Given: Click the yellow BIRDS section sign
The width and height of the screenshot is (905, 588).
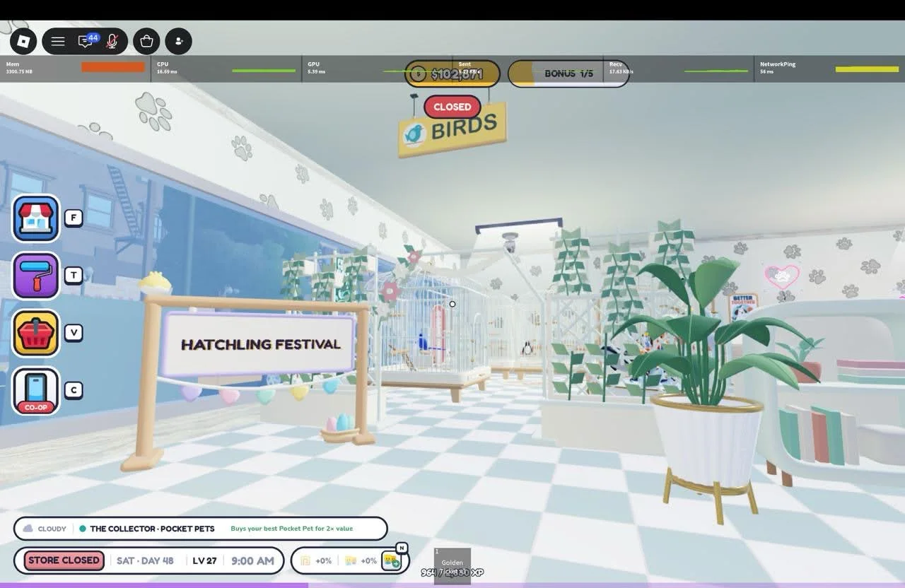Looking at the screenshot, I should coord(452,130).
